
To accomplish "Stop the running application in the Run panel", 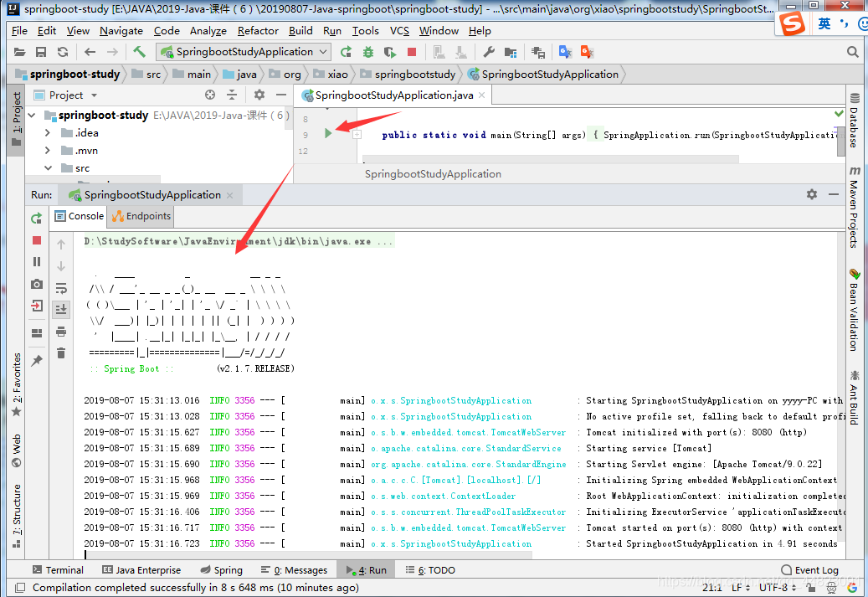I will (37, 240).
